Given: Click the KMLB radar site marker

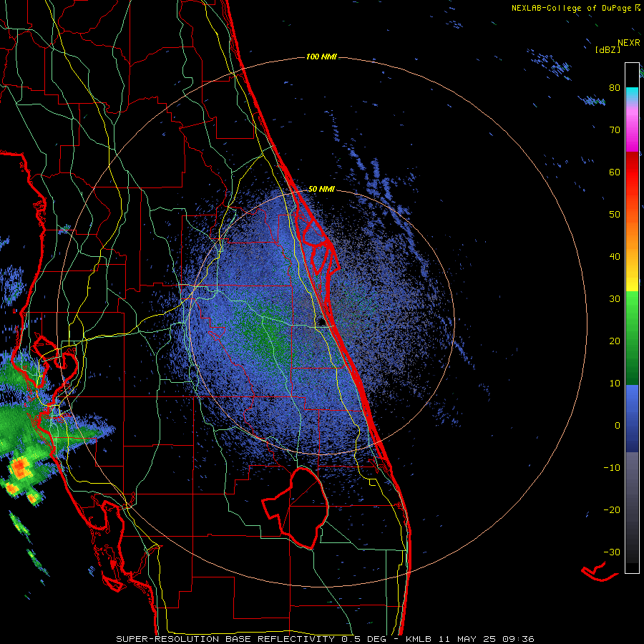Looking at the screenshot, I should pyautogui.click(x=321, y=322).
